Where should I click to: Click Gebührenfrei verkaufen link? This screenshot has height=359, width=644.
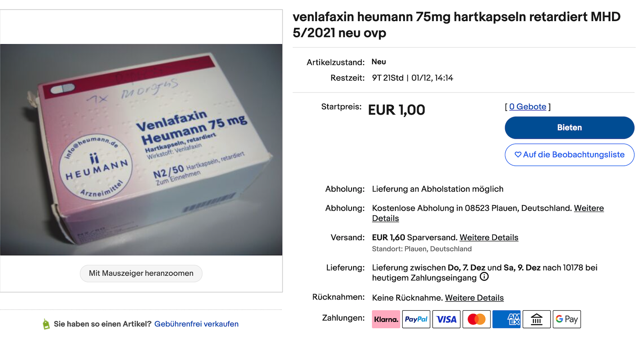click(x=196, y=324)
